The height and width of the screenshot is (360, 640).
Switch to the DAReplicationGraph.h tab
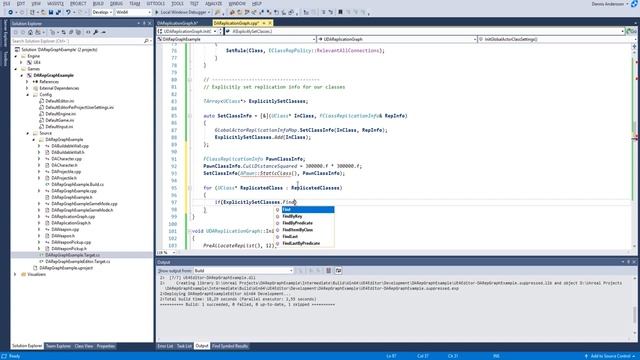pos(178,23)
